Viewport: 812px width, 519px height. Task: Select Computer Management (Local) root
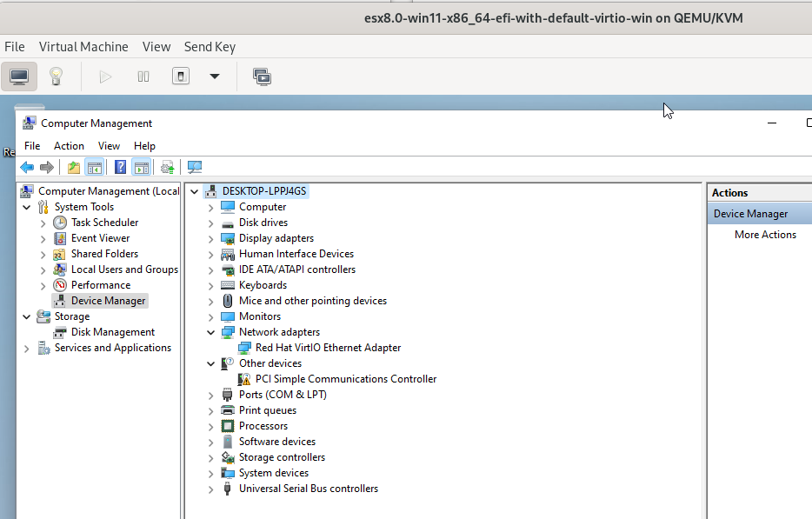click(x=108, y=191)
